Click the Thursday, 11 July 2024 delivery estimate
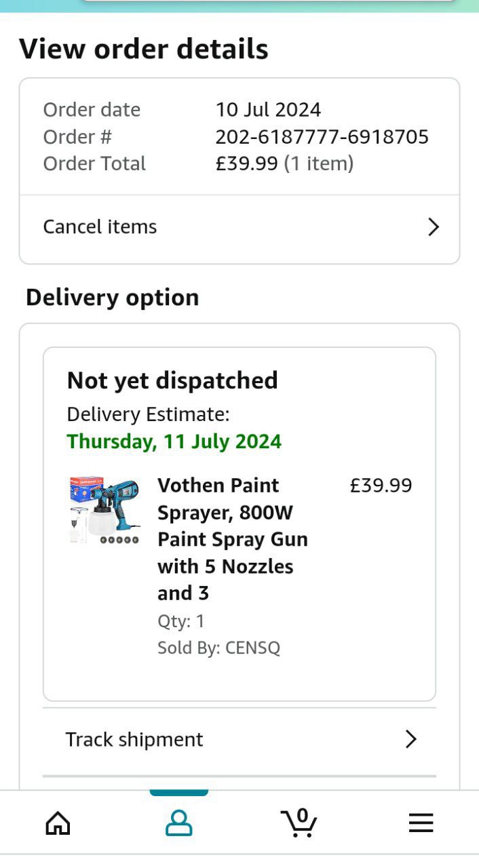 point(174,441)
